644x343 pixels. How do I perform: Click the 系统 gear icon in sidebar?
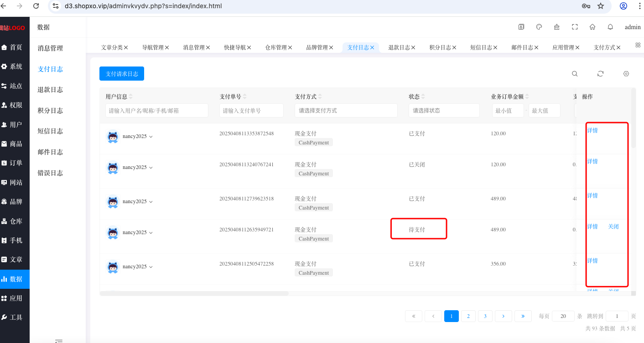pos(4,67)
